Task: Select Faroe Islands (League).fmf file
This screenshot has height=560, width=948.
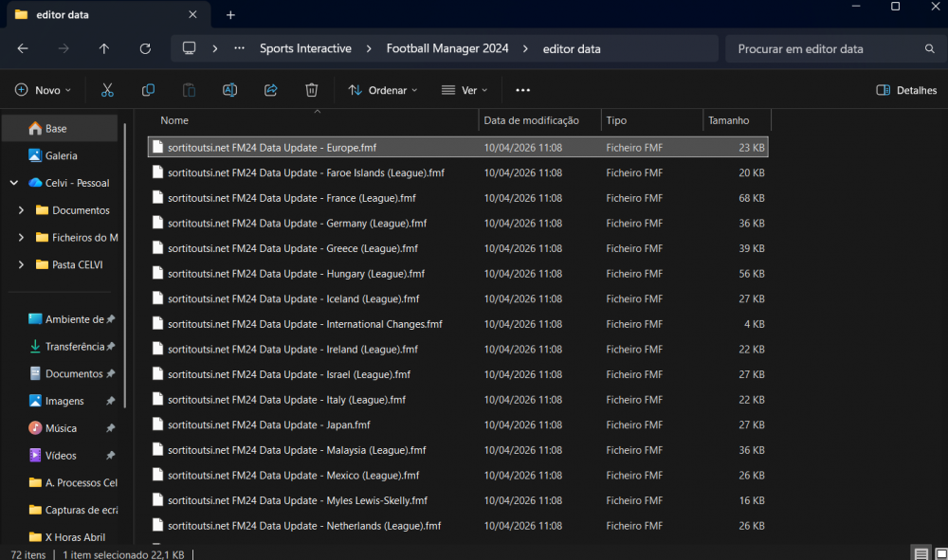Action: (458, 172)
